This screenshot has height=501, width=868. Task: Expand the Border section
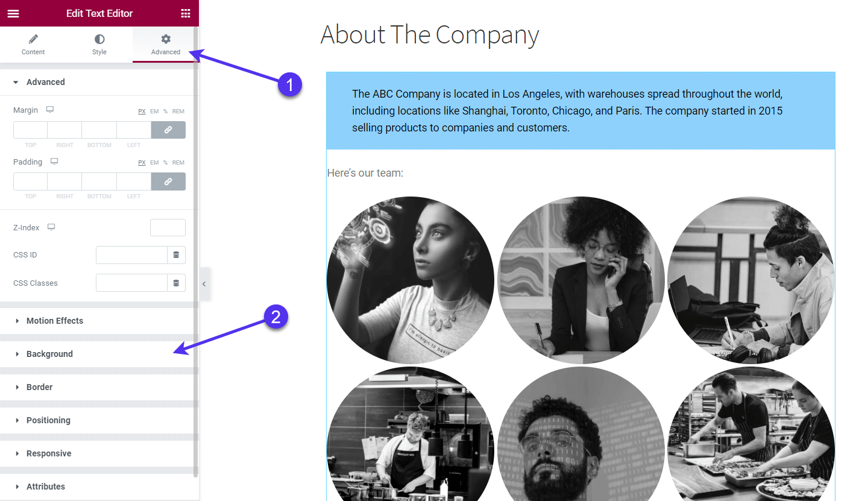point(40,387)
